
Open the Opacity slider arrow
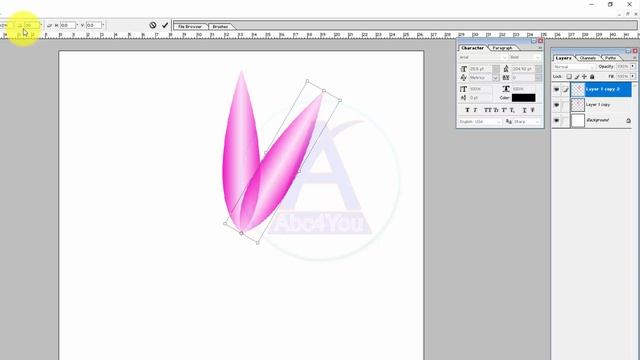coord(633,67)
